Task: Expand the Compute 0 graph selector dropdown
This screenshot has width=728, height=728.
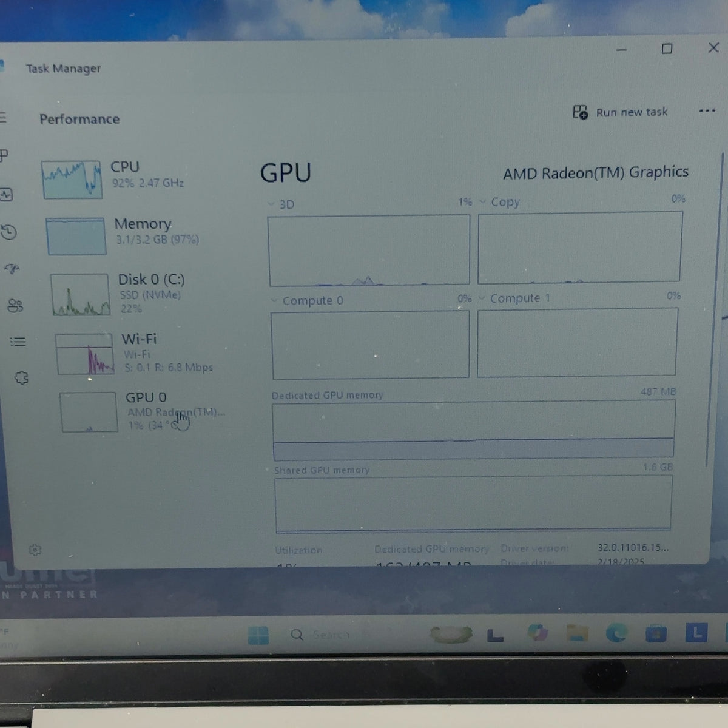Action: tap(275, 301)
